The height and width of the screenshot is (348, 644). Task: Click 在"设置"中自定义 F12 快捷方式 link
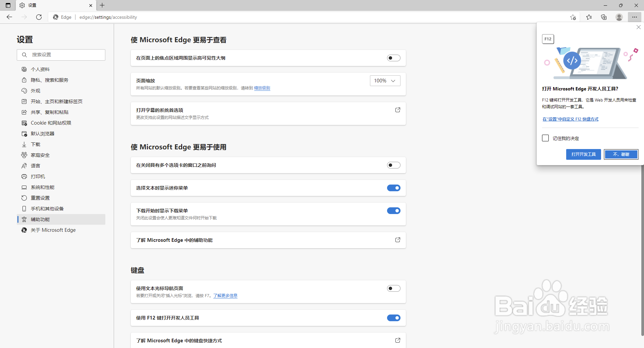(x=570, y=119)
